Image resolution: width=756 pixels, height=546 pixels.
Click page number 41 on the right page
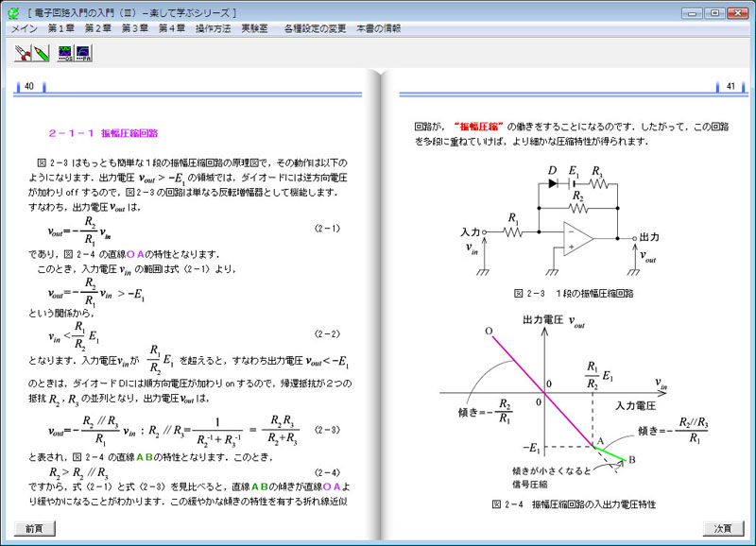(x=730, y=86)
